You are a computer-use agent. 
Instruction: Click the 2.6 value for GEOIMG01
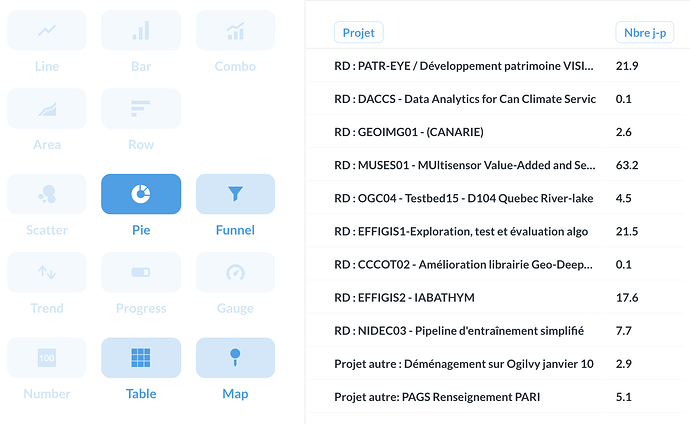pyautogui.click(x=624, y=132)
